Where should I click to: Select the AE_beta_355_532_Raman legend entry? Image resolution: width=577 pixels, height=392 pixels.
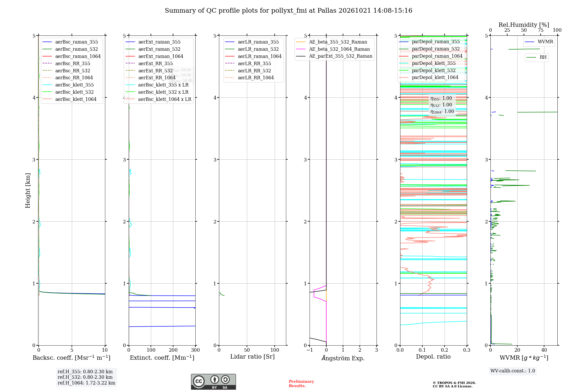tap(332, 42)
